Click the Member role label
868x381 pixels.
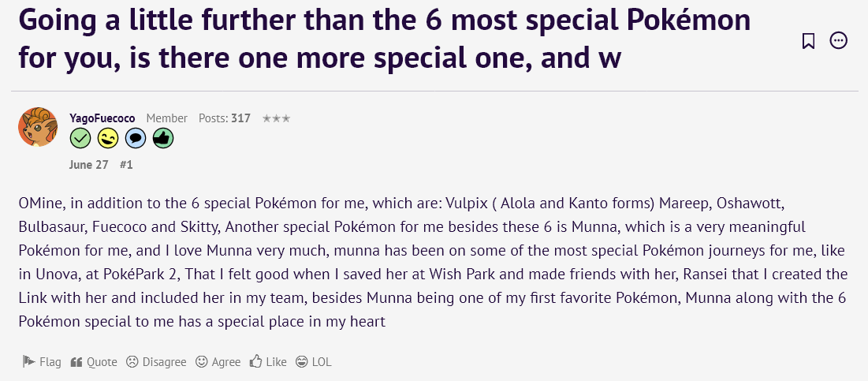tap(167, 118)
